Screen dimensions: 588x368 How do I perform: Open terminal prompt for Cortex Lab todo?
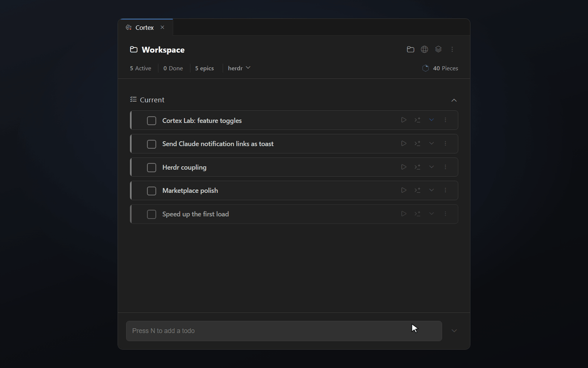tap(417, 120)
